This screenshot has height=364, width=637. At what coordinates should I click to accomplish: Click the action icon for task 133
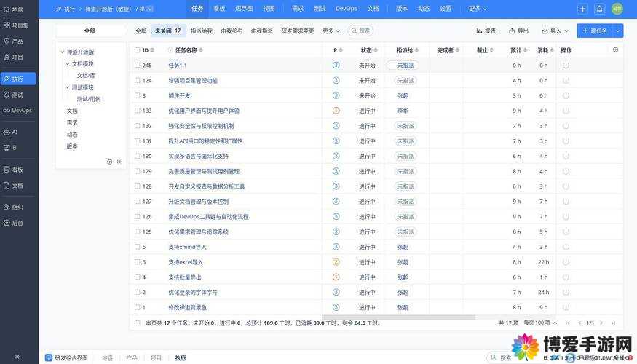[x=566, y=111]
